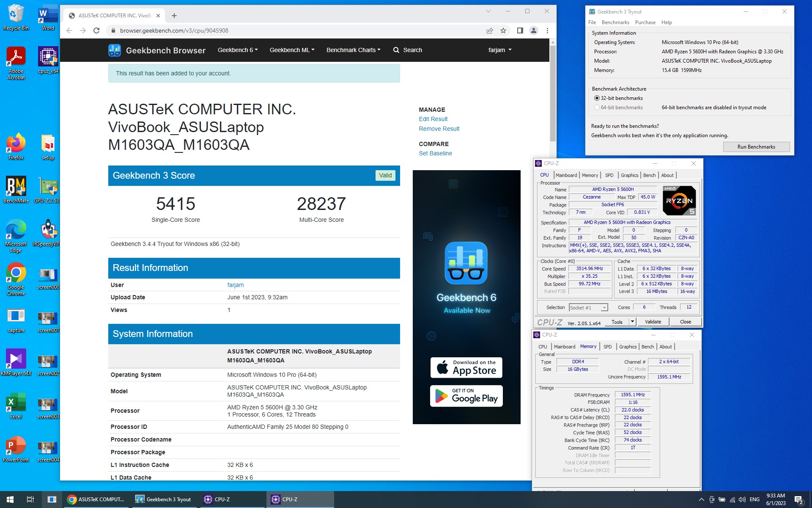Viewport: 812px width, 508px height.
Task: Open farjam account dropdown
Action: click(x=500, y=50)
